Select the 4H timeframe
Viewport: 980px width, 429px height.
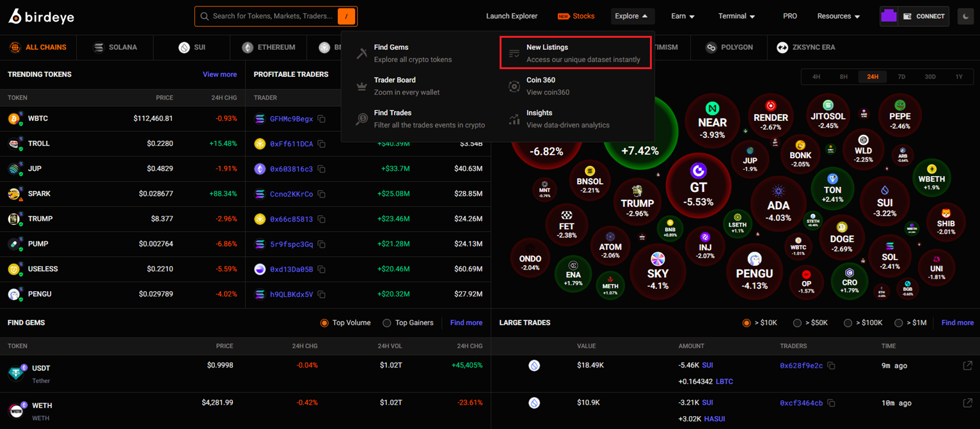[816, 77]
